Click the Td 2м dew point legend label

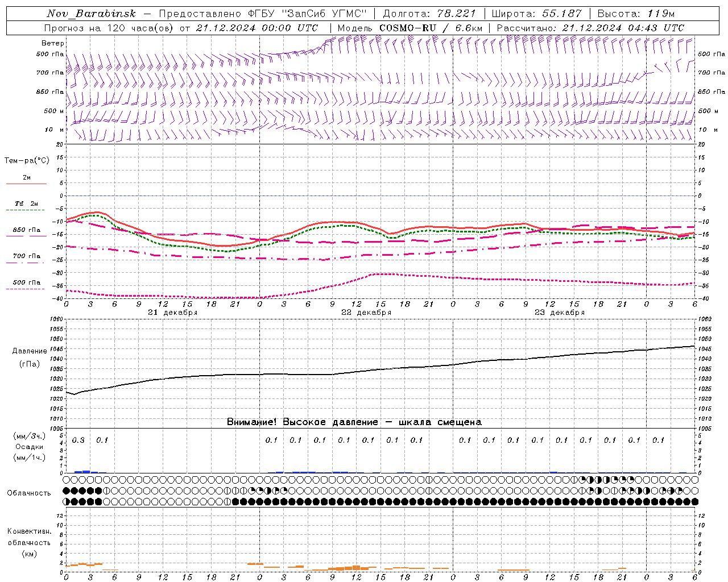pyautogui.click(x=27, y=203)
